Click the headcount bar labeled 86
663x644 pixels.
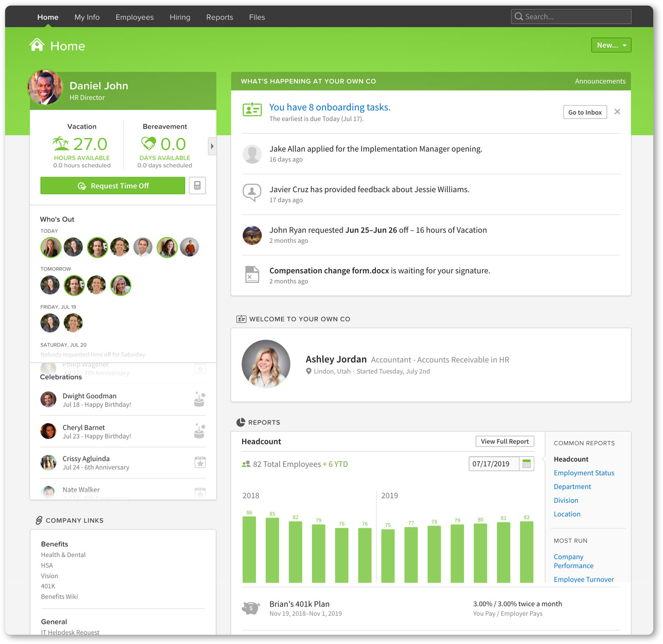point(249,549)
